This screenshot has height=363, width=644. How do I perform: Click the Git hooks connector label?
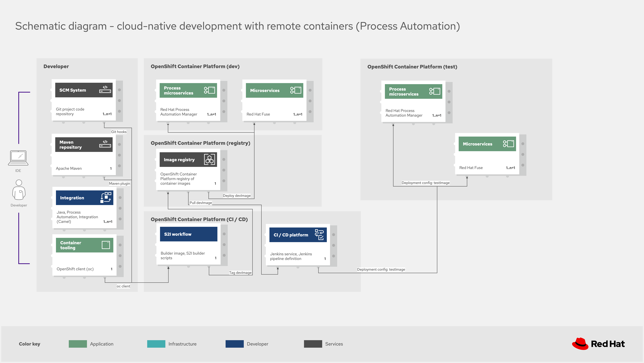pos(119,132)
